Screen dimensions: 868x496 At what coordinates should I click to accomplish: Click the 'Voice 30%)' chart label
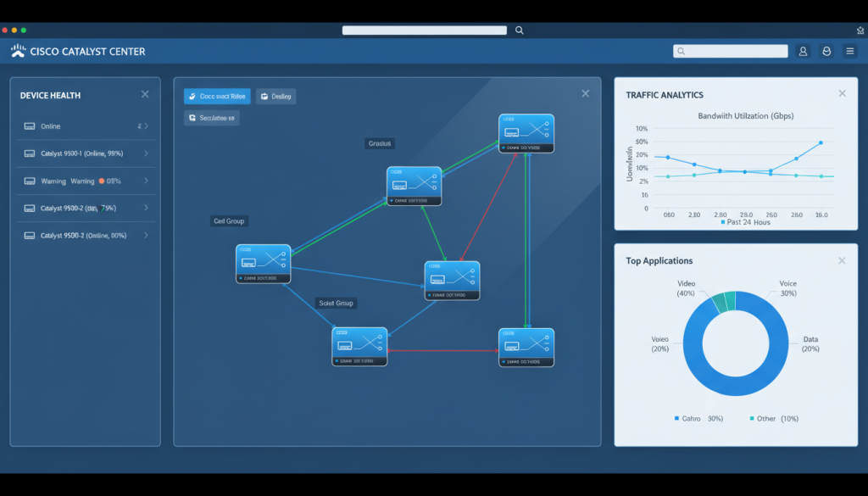pyautogui.click(x=787, y=288)
